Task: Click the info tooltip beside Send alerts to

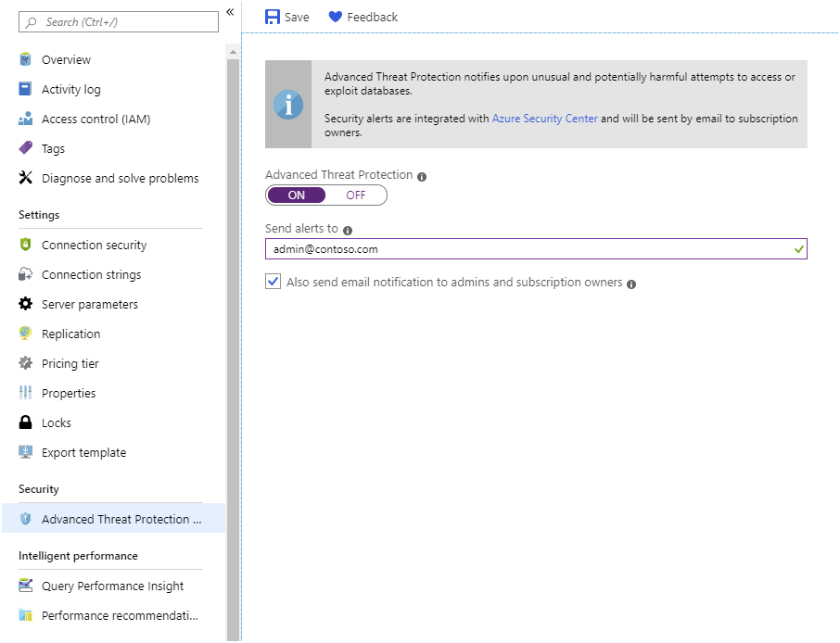Action: 348,231
